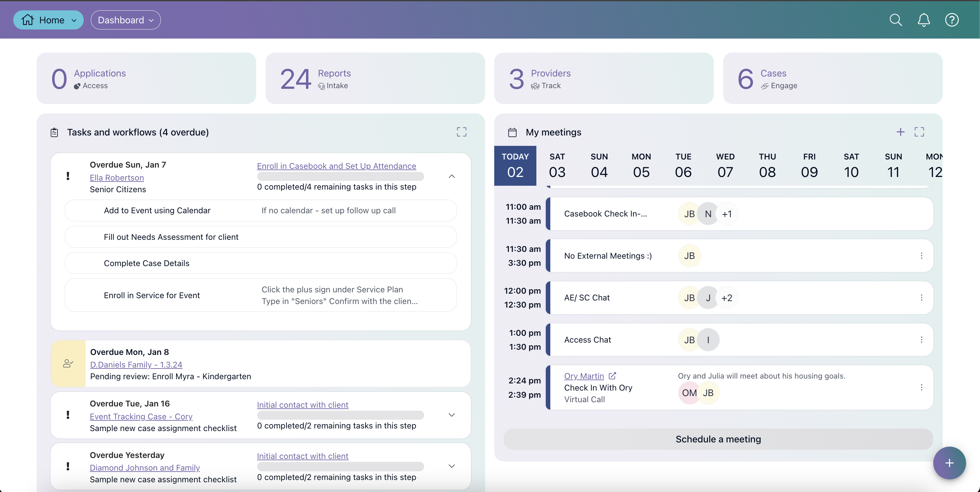
Task: Click the floating plus action button
Action: [949, 463]
